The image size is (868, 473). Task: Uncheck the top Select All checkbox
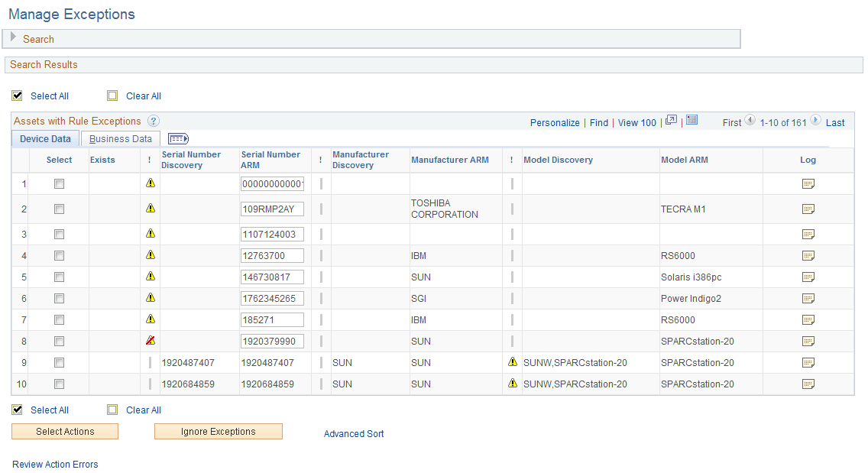[x=17, y=96]
